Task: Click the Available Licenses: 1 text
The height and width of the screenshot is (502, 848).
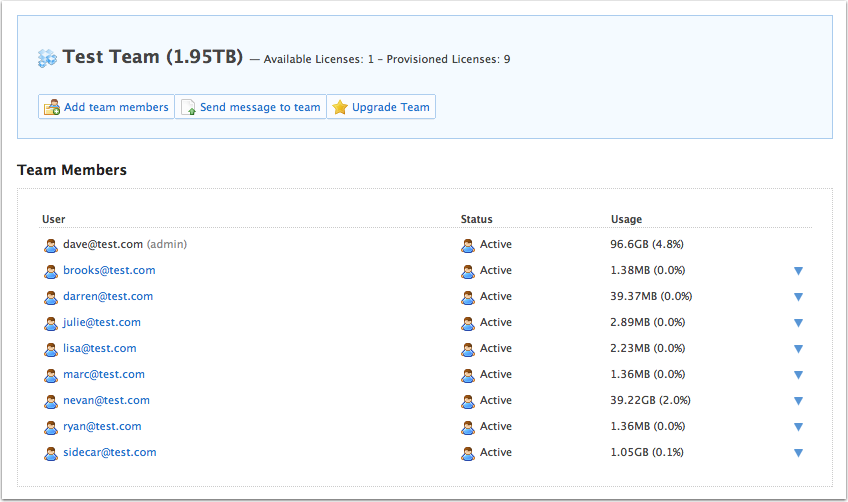Action: coord(319,60)
